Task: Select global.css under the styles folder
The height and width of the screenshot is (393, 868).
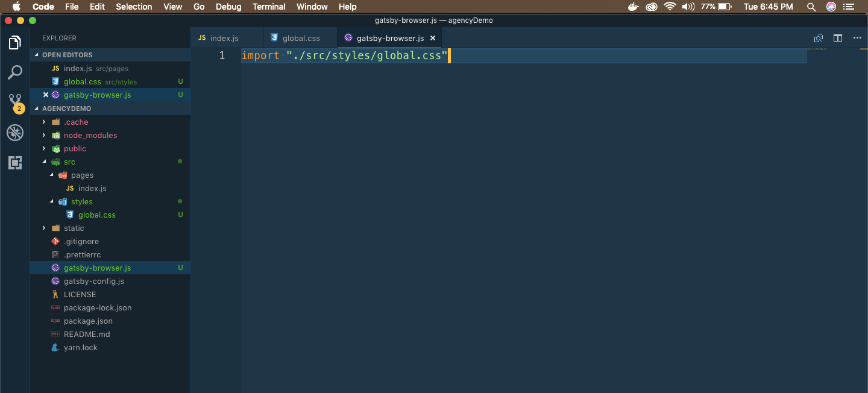Action: click(110, 215)
